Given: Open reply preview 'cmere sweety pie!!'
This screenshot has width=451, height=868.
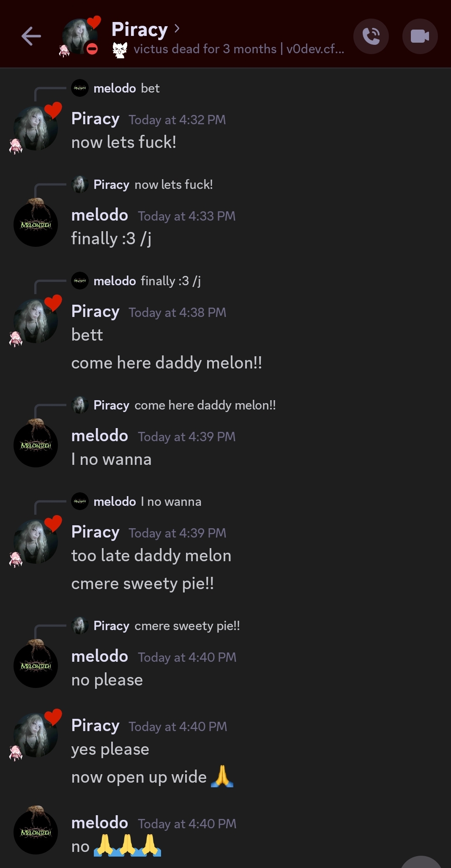Looking at the screenshot, I should pyautogui.click(x=187, y=626).
